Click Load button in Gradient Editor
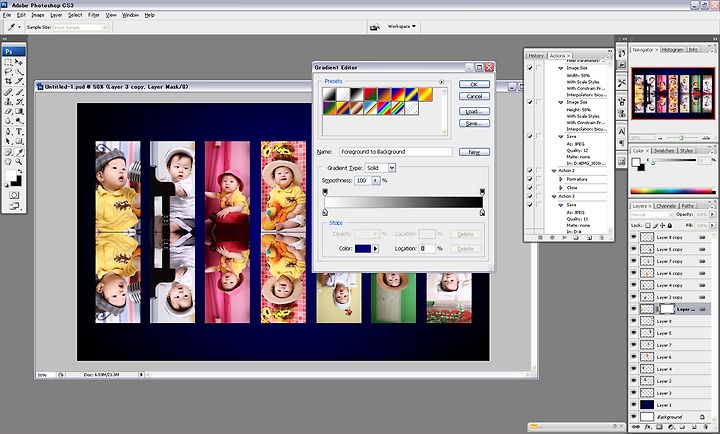This screenshot has width=720, height=434. point(474,112)
